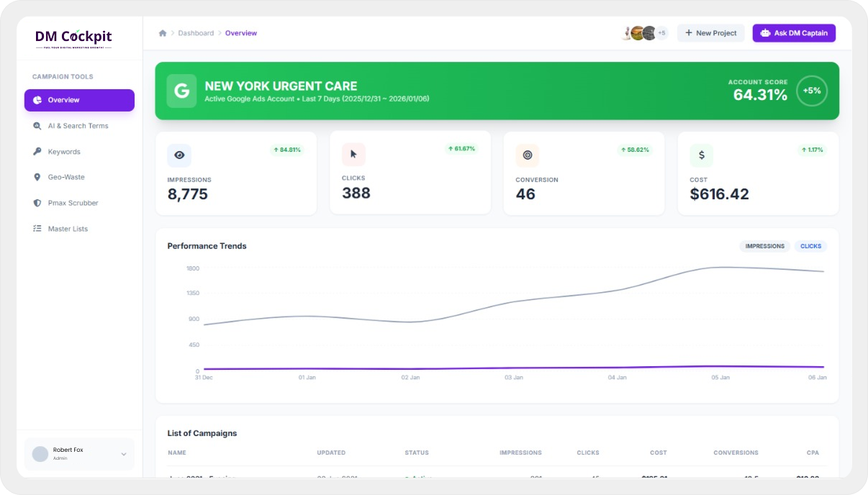
Task: Select Pmax Scrubber from the sidebar
Action: coord(73,203)
